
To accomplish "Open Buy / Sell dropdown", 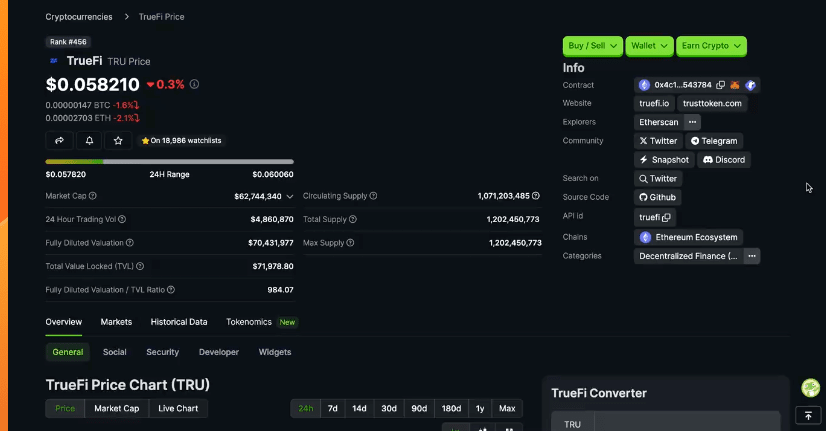I will coord(593,46).
